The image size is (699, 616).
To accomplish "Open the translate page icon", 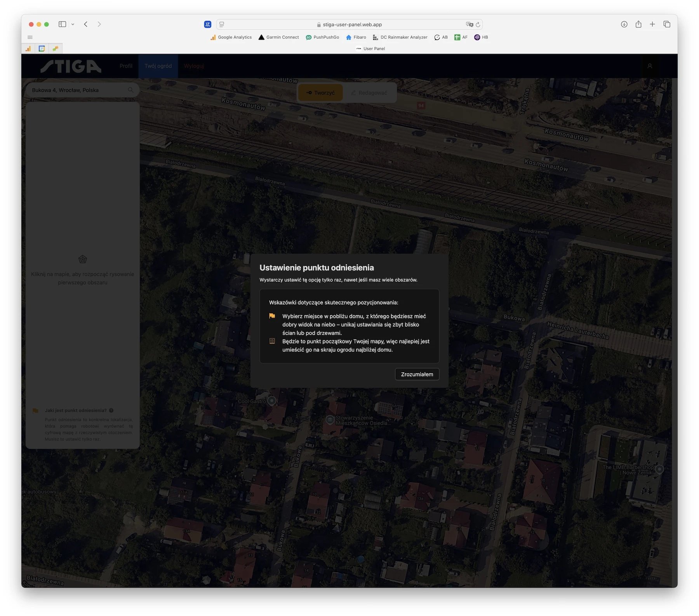I will pos(469,24).
